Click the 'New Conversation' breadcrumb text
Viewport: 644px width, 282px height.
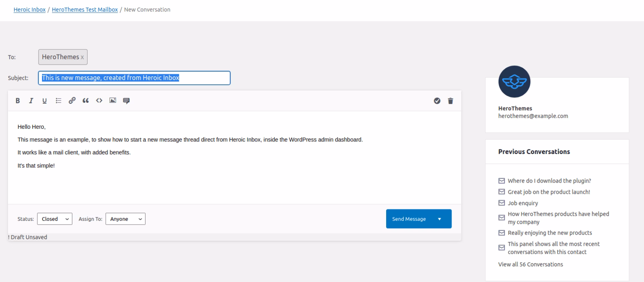click(148, 10)
